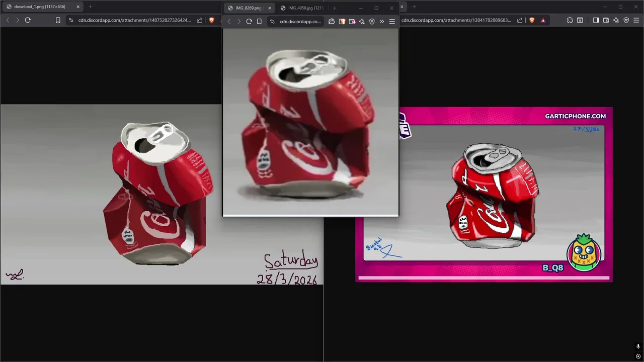
Task: Click the B_Q8 username label
Action: pyautogui.click(x=552, y=268)
